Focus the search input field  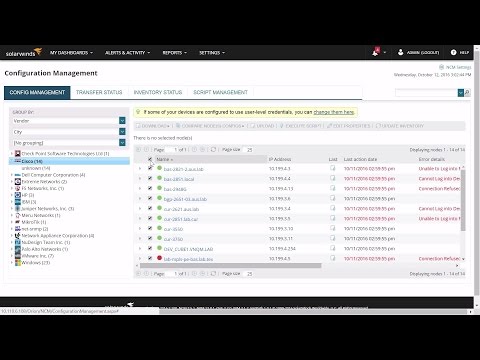click(426, 92)
